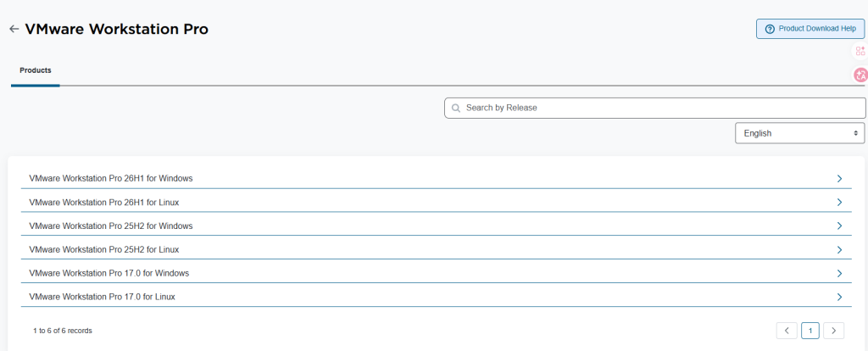Select page 1 in pagination
The width and height of the screenshot is (868, 351).
pyautogui.click(x=810, y=331)
